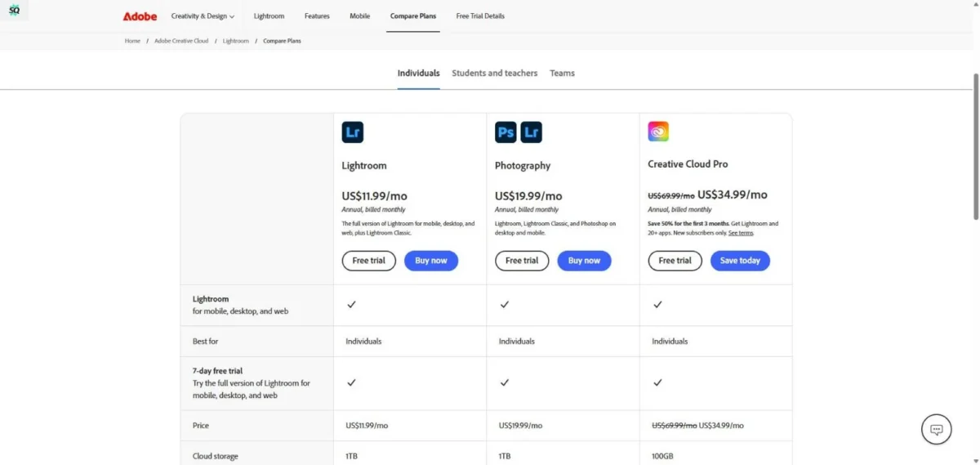Open the chat support bubble icon
The height and width of the screenshot is (465, 980).
[937, 429]
